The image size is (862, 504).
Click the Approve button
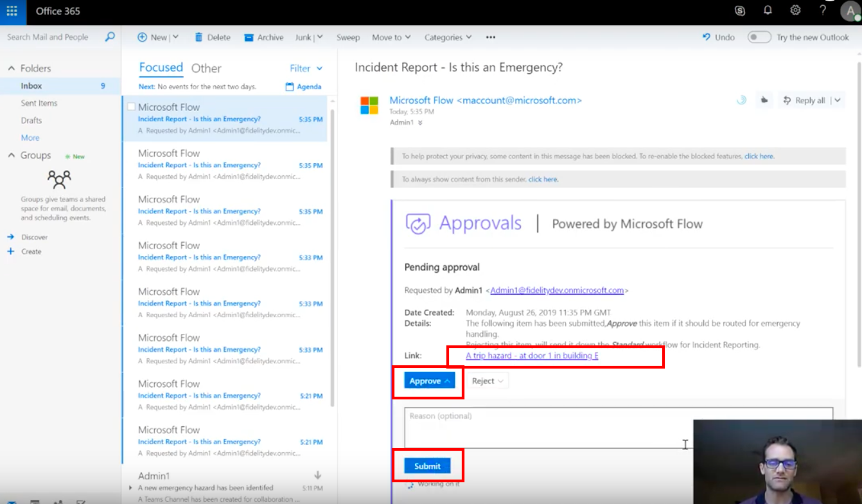pyautogui.click(x=430, y=381)
